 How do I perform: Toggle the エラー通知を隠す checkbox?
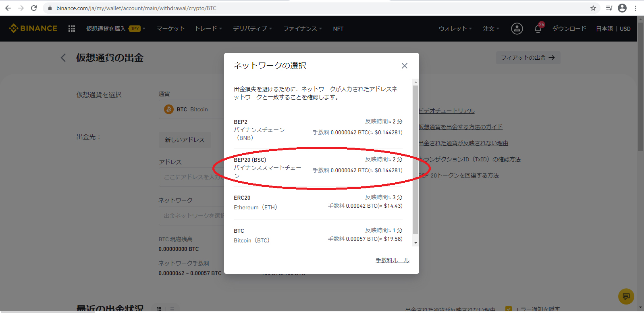(509, 309)
